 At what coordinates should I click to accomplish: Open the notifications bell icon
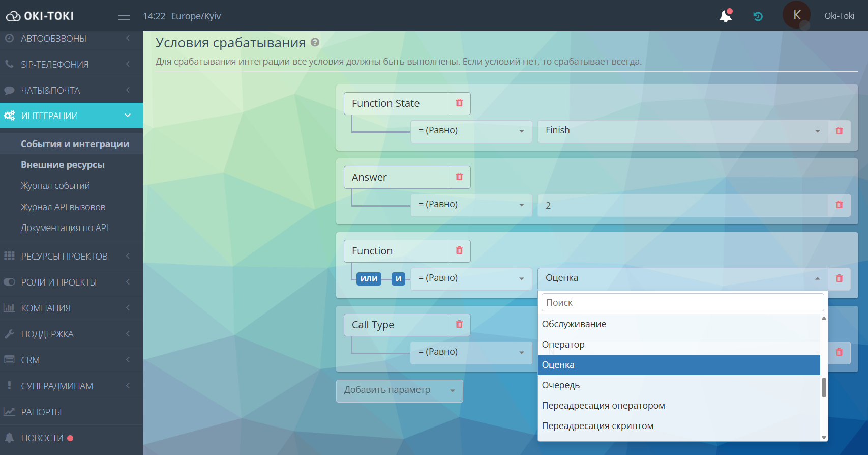pos(726,16)
